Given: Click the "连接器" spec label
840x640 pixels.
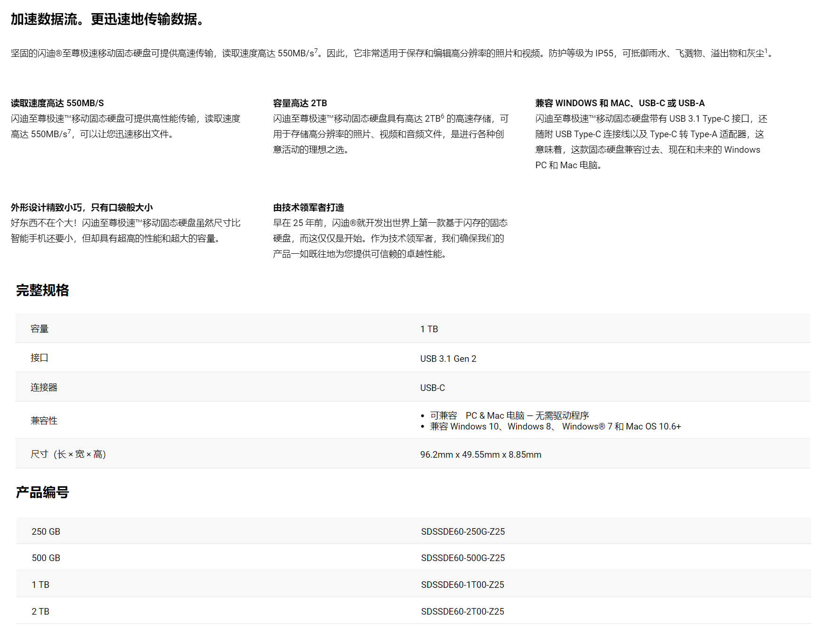Looking at the screenshot, I should pyautogui.click(x=44, y=388).
